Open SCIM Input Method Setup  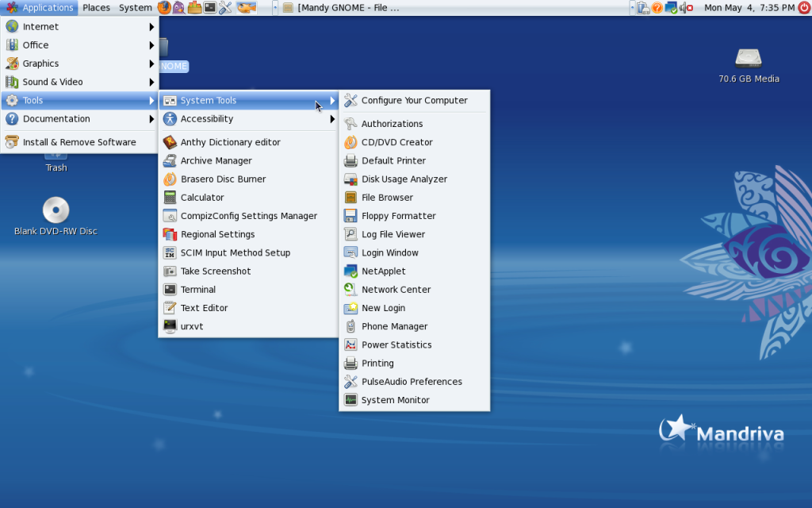coord(248,253)
